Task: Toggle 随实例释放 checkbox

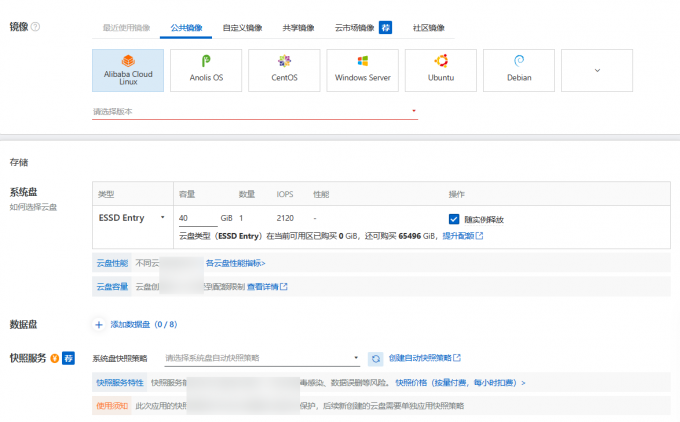Action: point(454,219)
